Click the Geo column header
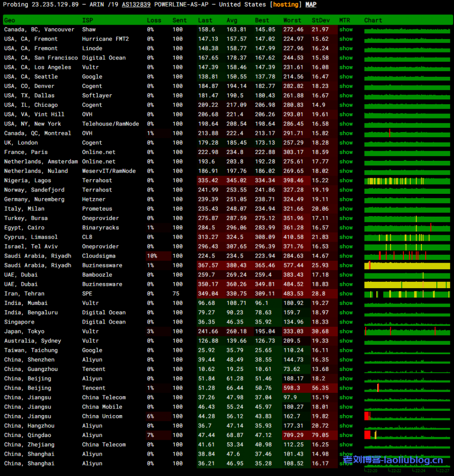Image resolution: width=454 pixels, height=476 pixels. 10,20
